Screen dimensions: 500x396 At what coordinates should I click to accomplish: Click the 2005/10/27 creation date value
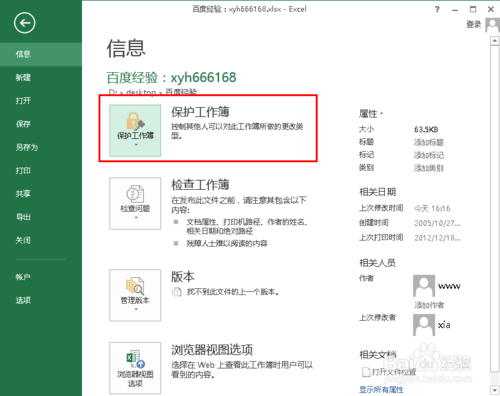point(437,223)
